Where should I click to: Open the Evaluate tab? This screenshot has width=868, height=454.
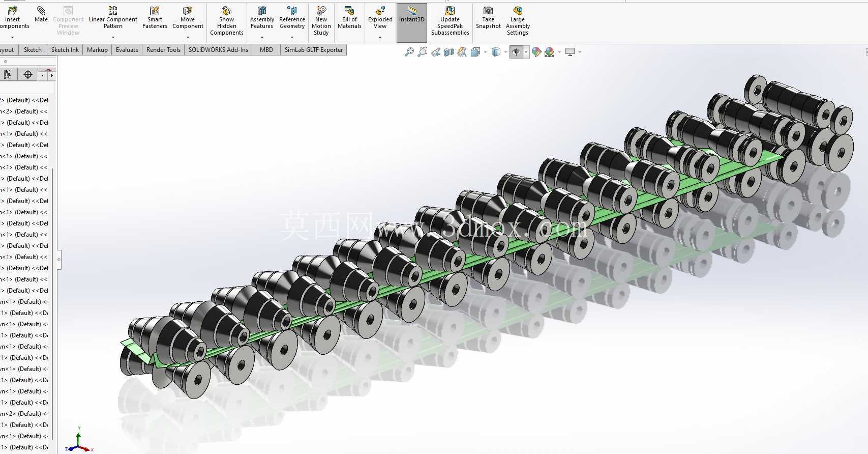(127, 50)
